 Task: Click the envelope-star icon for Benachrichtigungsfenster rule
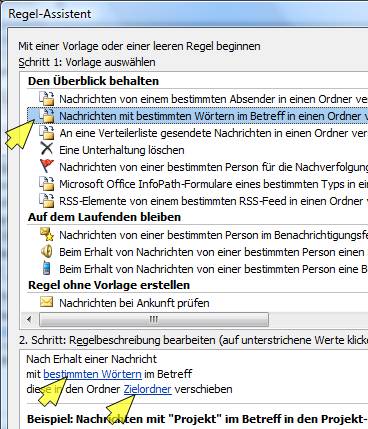tap(47, 234)
